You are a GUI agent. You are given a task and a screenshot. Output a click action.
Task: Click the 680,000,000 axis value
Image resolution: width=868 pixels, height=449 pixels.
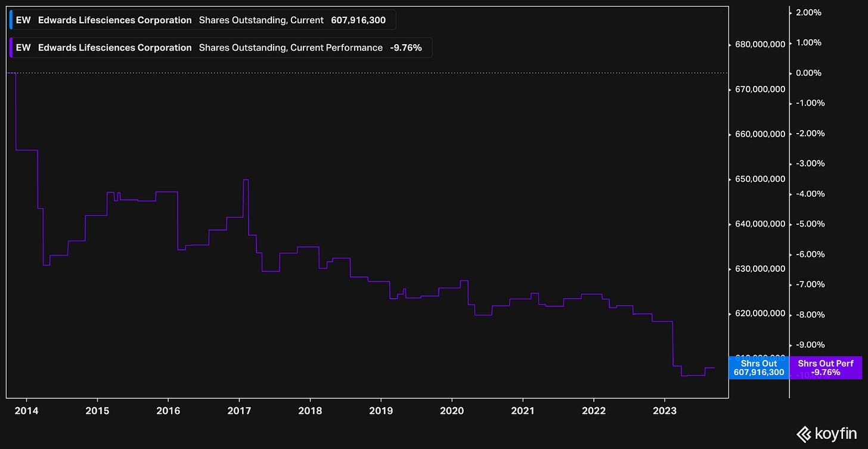click(760, 44)
